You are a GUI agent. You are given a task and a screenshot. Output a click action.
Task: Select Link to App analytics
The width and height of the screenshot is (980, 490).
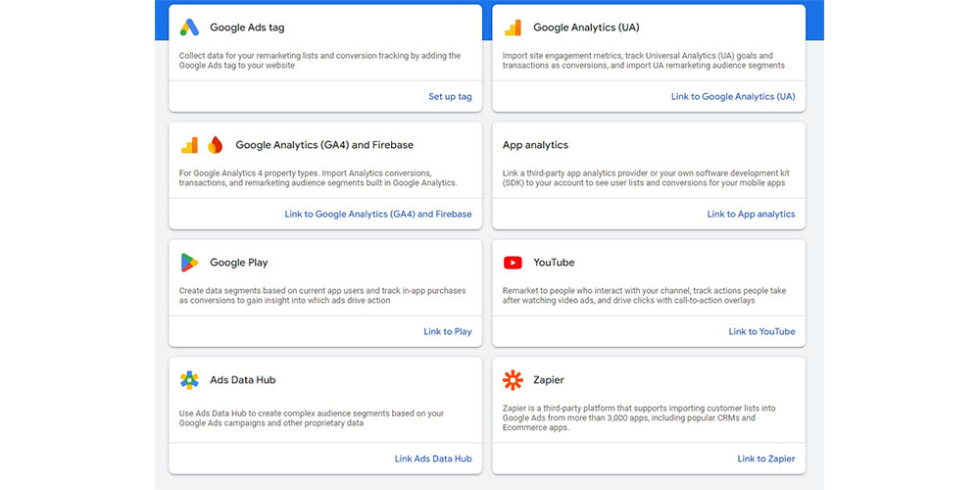[752, 214]
